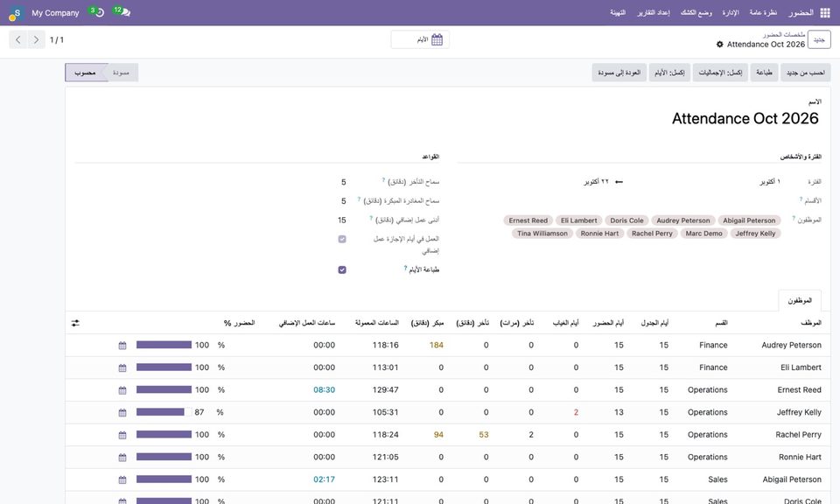
Task: Click Jeffrey Kelly's 87% attendance progress bar
Action: click(x=164, y=412)
